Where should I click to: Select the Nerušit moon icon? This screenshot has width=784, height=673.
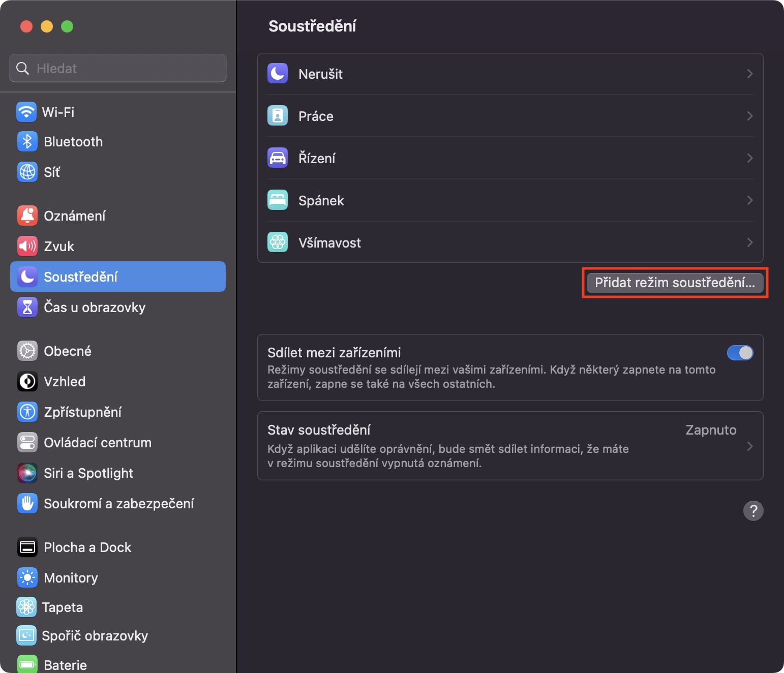(278, 74)
